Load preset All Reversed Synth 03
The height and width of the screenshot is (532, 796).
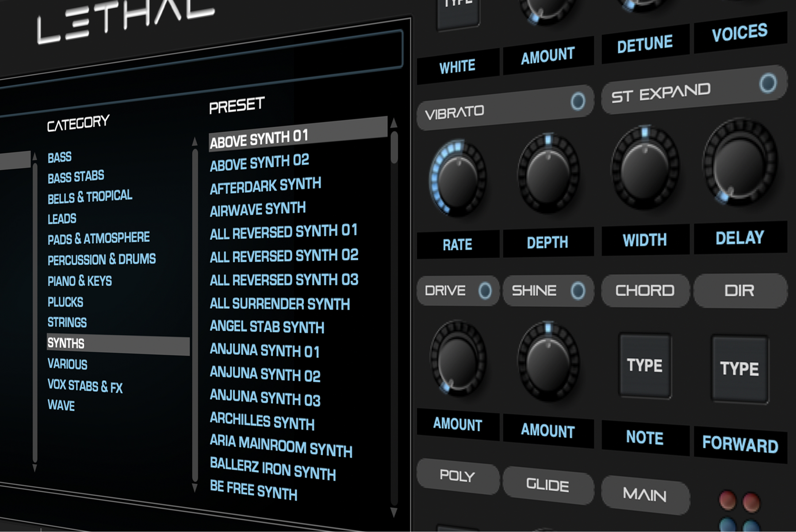[x=284, y=280]
